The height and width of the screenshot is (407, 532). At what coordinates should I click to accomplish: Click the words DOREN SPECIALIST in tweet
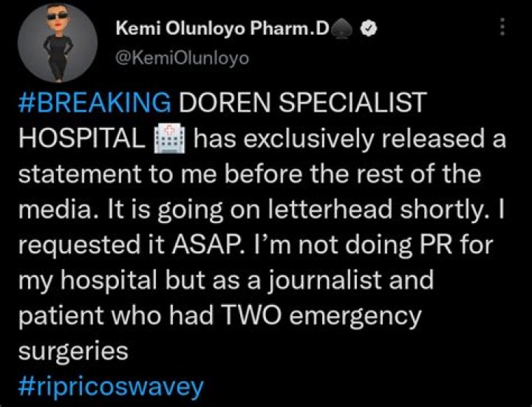(302, 103)
